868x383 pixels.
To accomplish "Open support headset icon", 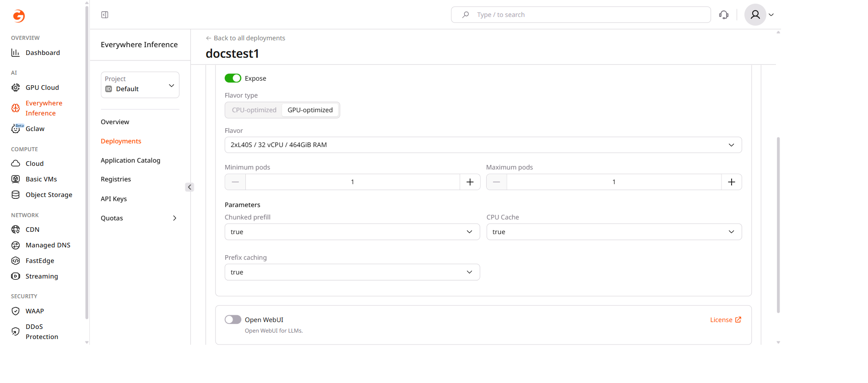I will 724,15.
